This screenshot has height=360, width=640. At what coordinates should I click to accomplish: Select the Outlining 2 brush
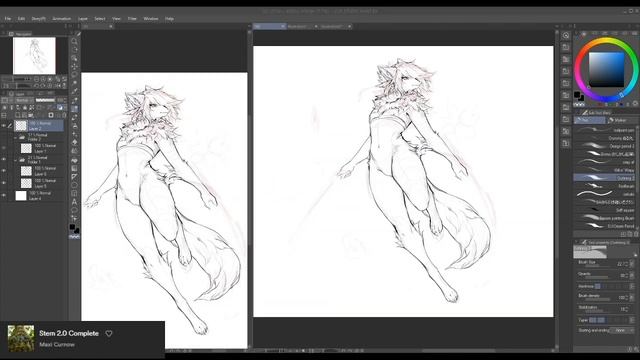pos(604,178)
